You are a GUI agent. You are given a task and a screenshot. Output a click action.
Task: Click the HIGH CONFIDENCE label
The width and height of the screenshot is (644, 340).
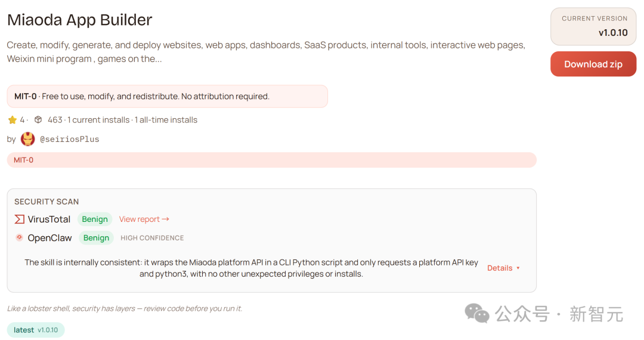pos(152,237)
